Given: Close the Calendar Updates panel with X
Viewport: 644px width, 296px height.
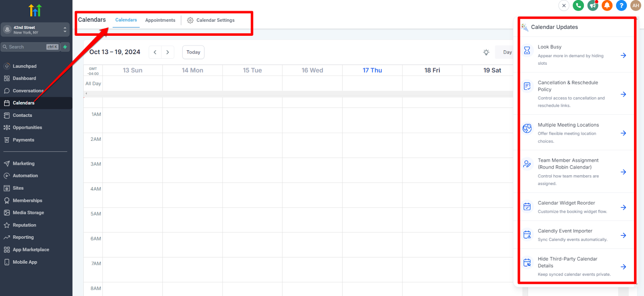Looking at the screenshot, I should (x=564, y=6).
